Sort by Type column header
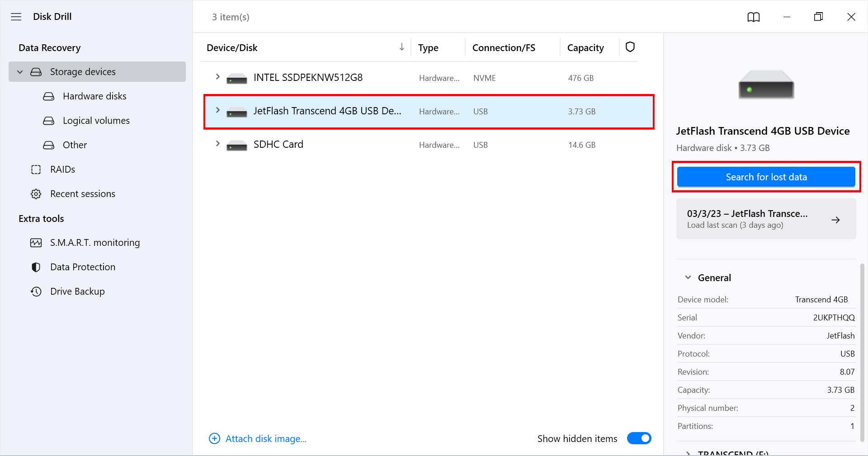 click(428, 48)
